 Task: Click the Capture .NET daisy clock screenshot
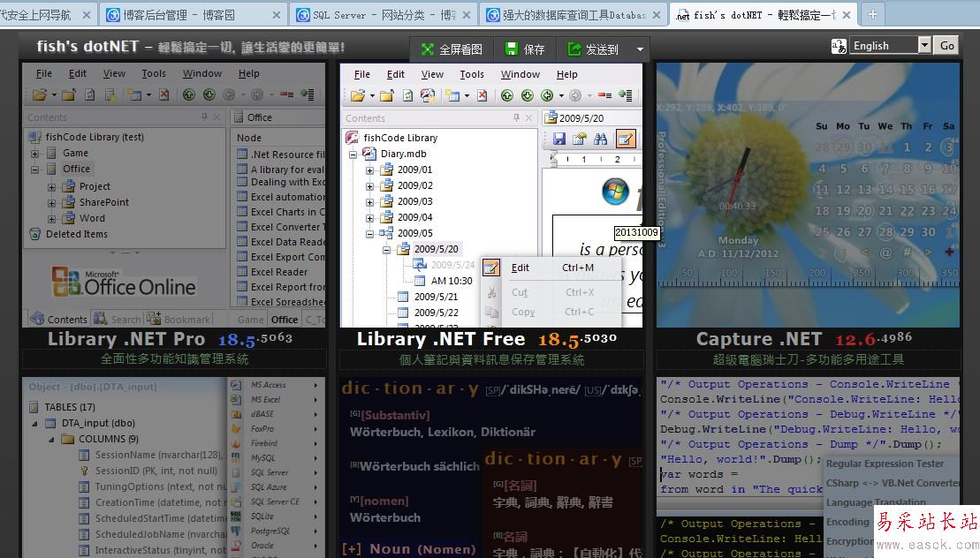tap(808, 195)
